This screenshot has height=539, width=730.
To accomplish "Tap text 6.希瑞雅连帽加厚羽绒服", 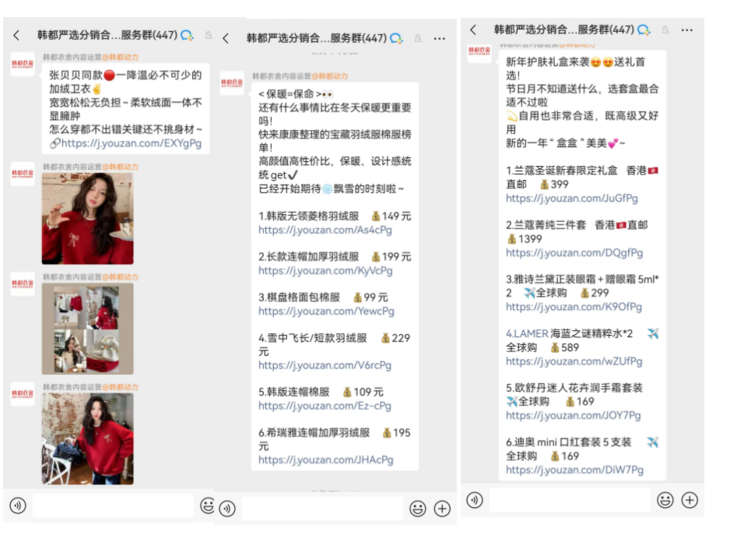I will tap(314, 433).
